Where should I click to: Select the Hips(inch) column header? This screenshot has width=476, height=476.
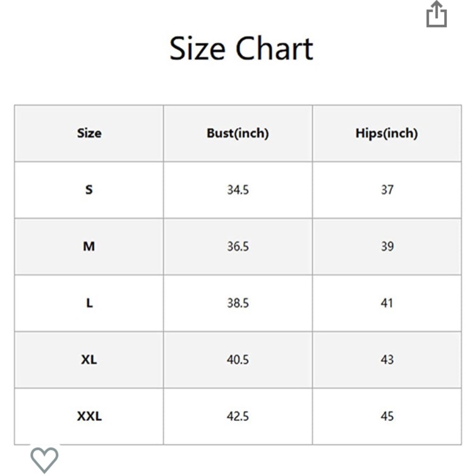[387, 133]
